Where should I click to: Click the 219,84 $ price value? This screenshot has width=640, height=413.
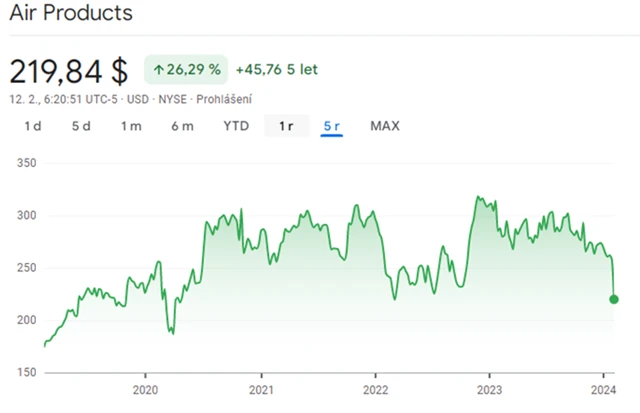(69, 71)
